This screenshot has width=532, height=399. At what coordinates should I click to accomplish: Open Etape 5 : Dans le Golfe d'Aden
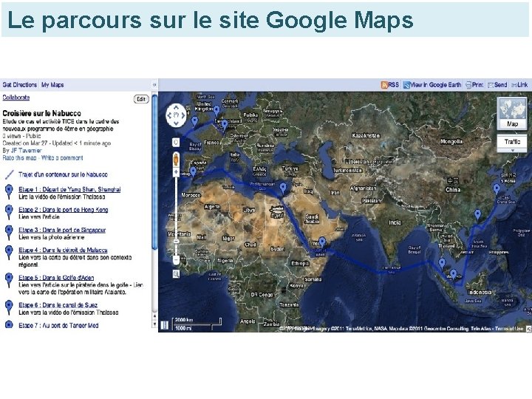(x=56, y=278)
